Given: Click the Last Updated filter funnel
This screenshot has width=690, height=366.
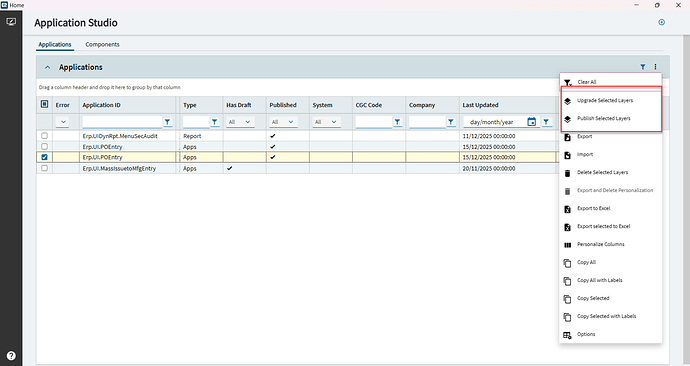Looking at the screenshot, I should click(x=546, y=122).
